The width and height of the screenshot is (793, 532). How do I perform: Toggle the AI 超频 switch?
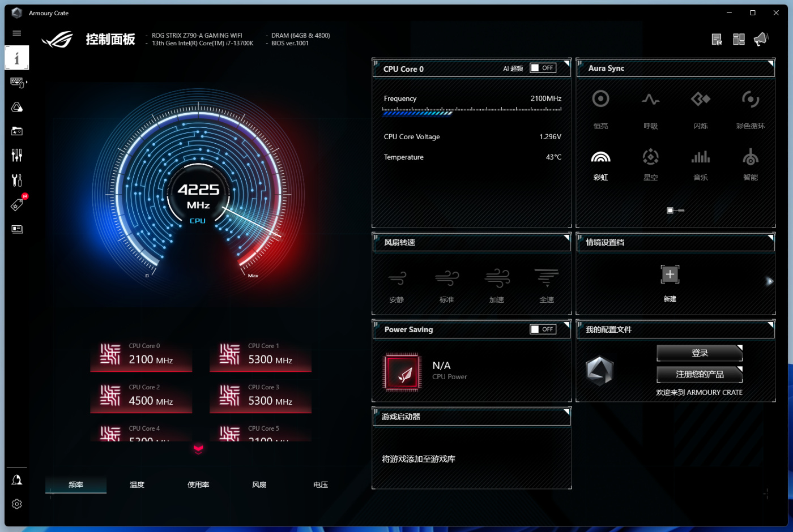543,68
